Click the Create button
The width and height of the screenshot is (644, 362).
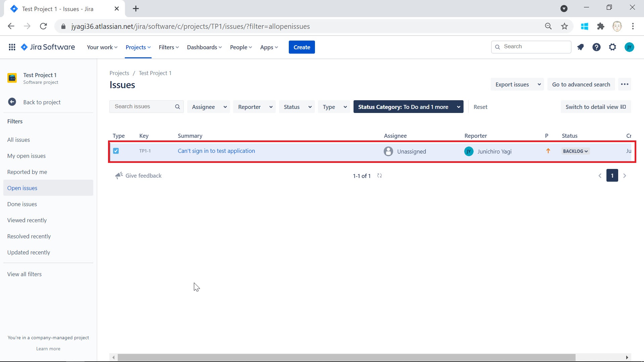click(x=301, y=47)
